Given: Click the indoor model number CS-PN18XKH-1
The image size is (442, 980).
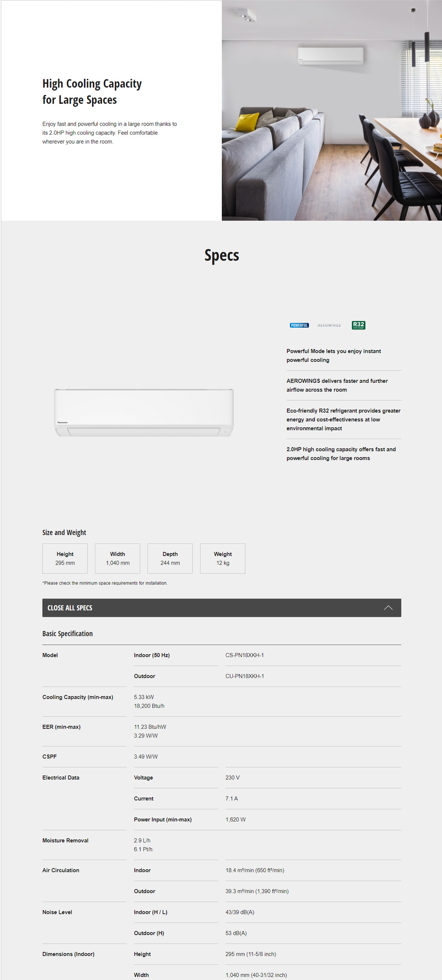Looking at the screenshot, I should tap(244, 655).
